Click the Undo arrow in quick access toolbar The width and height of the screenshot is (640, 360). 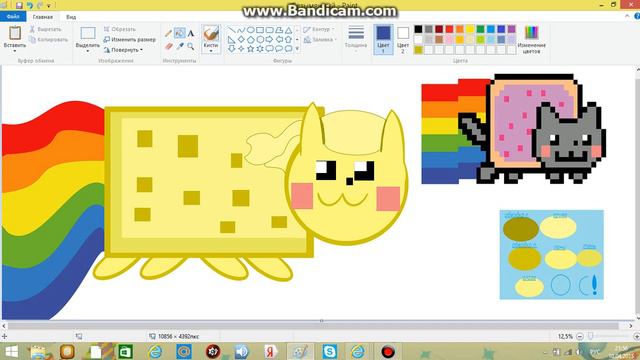[29, 5]
